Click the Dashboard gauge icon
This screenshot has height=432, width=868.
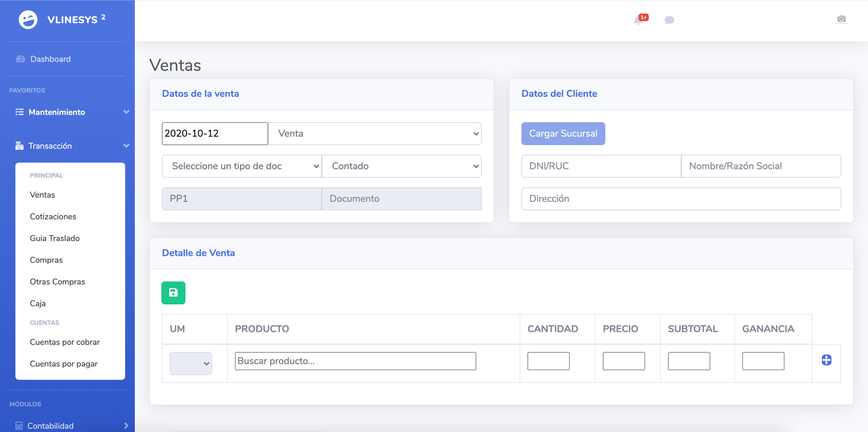(x=21, y=59)
